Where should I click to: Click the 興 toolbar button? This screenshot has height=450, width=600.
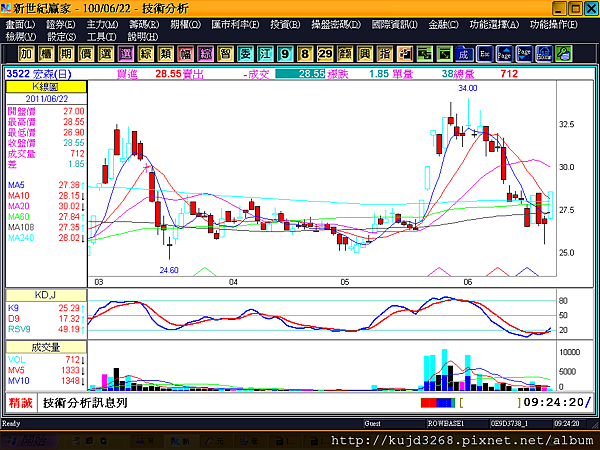365,54
